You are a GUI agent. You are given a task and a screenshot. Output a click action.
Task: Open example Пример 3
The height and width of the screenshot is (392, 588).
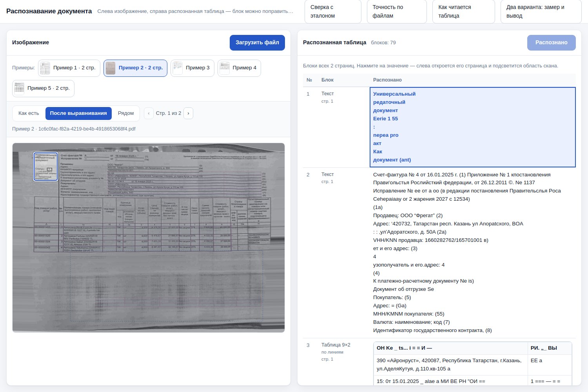pos(192,68)
